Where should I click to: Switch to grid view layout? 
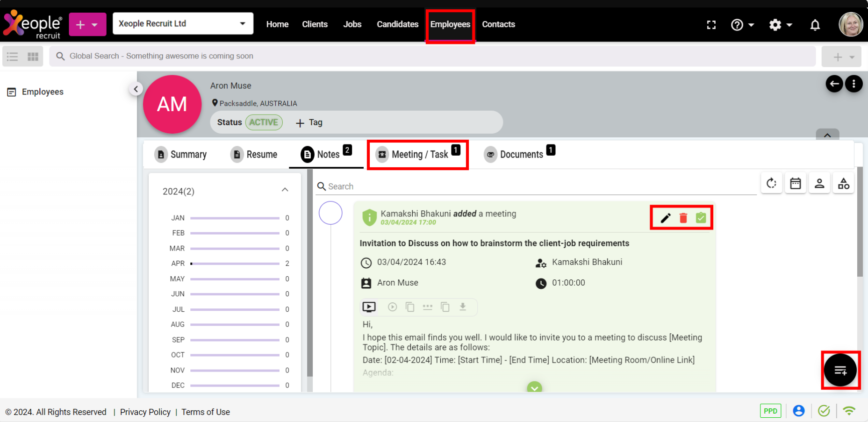coord(33,57)
